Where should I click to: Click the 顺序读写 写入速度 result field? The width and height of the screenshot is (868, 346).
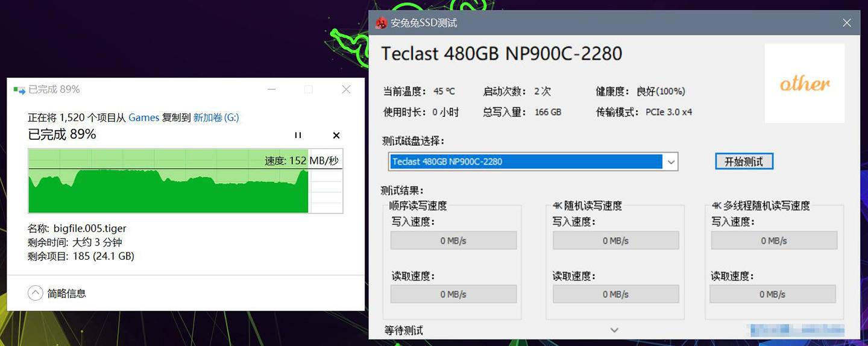[453, 241]
